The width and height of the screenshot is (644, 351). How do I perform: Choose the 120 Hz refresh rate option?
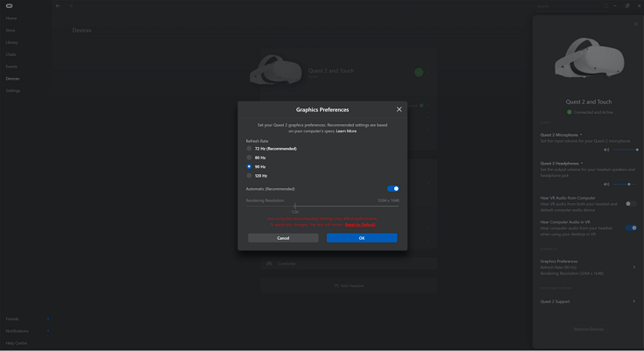pyautogui.click(x=250, y=176)
